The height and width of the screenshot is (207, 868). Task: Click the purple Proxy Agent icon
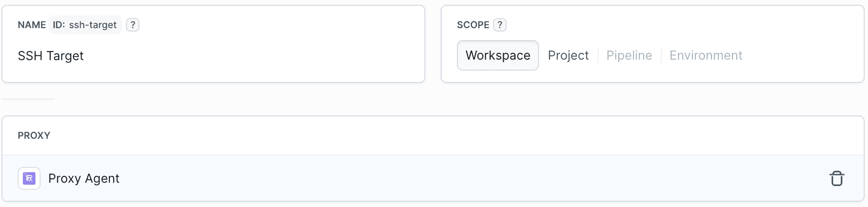coord(29,178)
